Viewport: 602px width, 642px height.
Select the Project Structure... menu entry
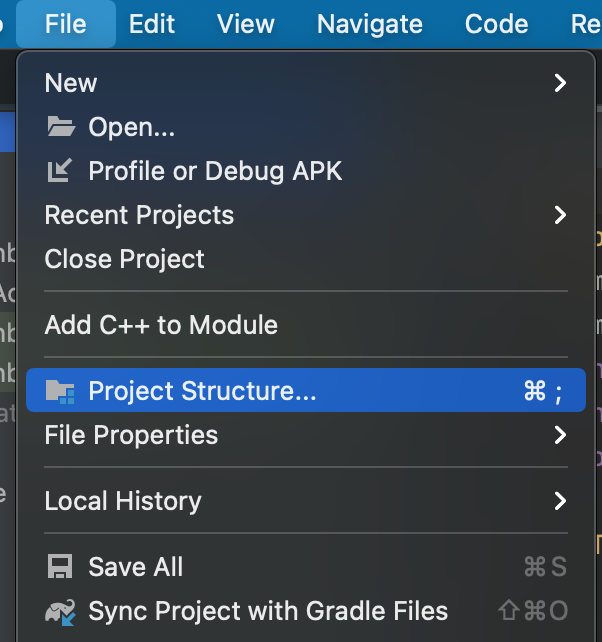202,391
